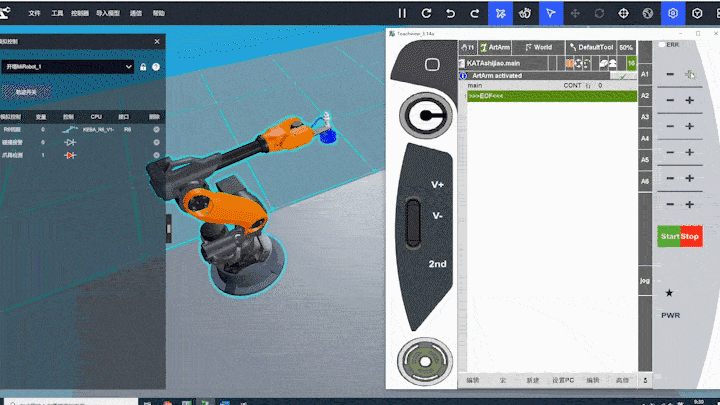Click the star icon above PWR
This screenshot has width=720, height=405.
tap(669, 293)
